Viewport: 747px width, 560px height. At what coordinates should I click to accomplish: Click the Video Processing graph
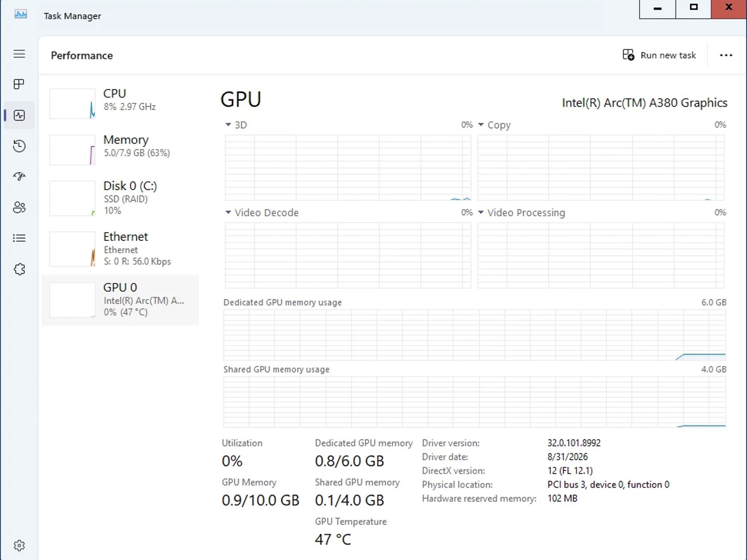click(x=601, y=255)
